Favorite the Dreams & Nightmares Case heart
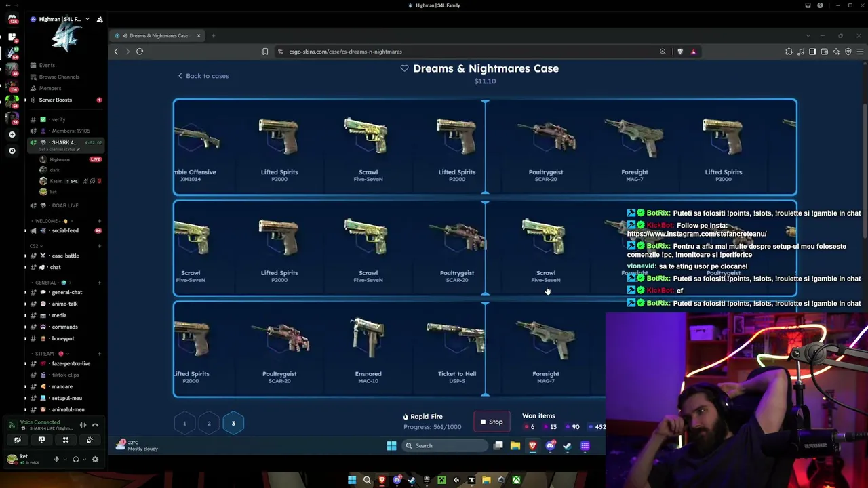 pos(405,68)
